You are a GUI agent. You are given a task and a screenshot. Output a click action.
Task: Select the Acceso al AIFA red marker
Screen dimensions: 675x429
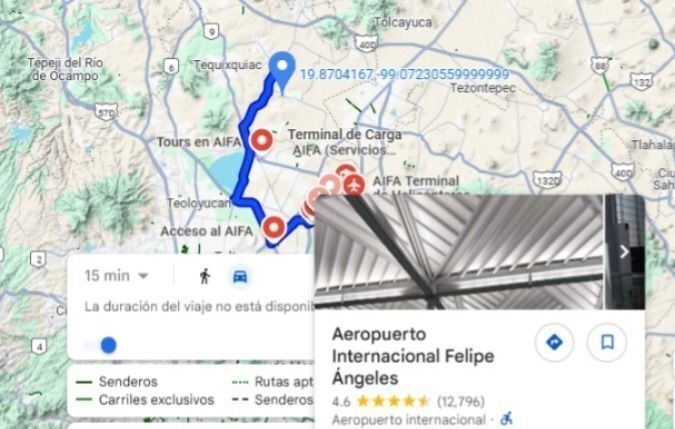(x=274, y=227)
